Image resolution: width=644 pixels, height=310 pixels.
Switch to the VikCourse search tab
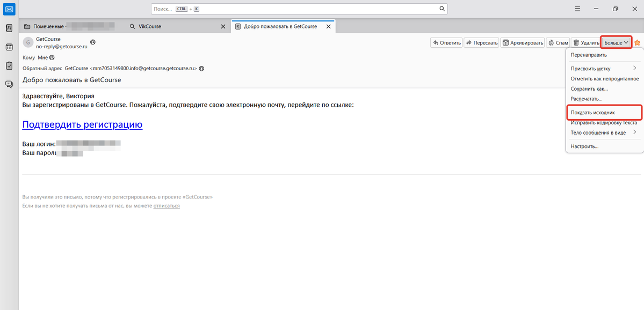[x=177, y=27]
